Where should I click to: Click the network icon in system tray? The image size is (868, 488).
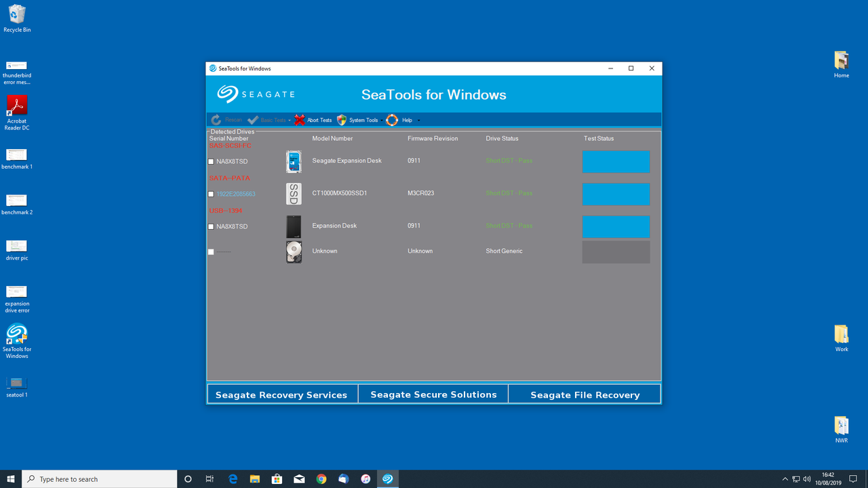796,479
